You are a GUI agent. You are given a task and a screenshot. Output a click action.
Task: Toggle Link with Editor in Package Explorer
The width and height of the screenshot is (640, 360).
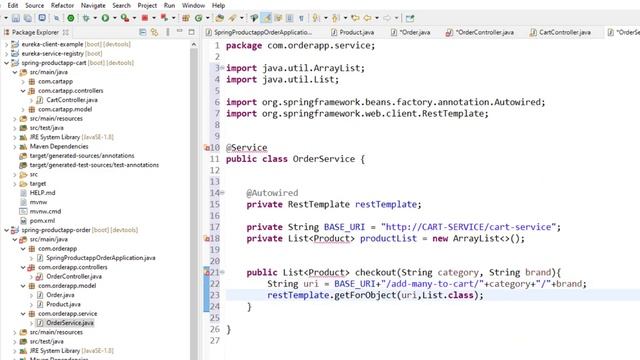click(154, 32)
